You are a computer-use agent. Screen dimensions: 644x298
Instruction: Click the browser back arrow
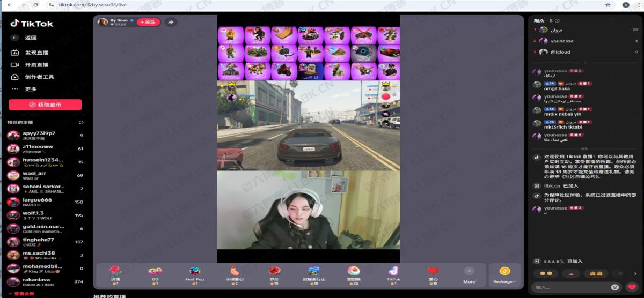pos(10,4)
